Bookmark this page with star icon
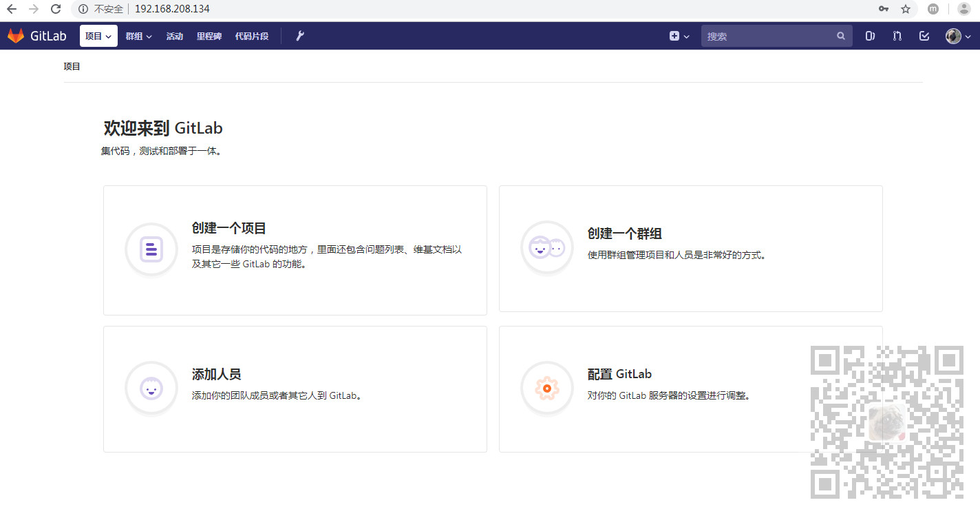Screen dimensions: 980x518 [x=906, y=9]
